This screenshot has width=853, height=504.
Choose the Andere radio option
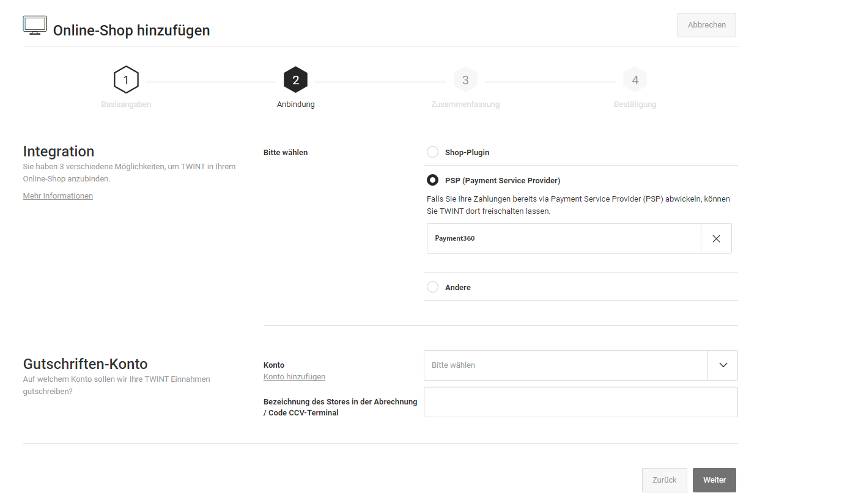pyautogui.click(x=432, y=287)
